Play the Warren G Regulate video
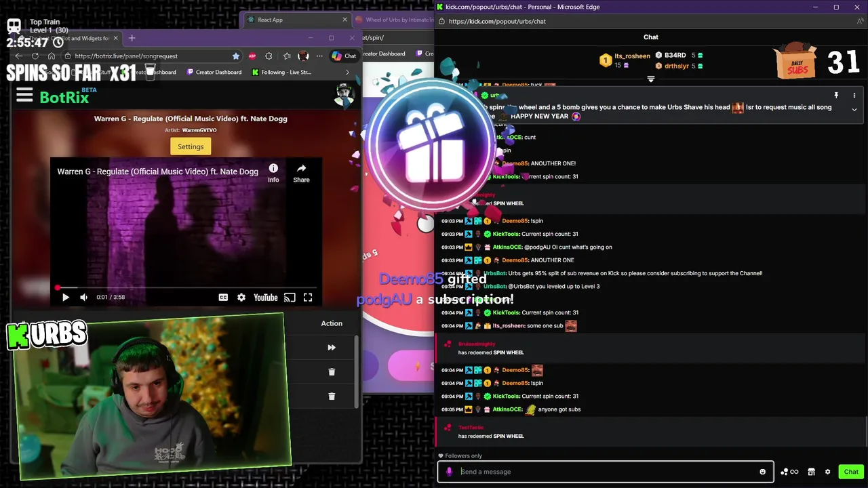Viewport: 868px width, 488px height. (x=66, y=297)
